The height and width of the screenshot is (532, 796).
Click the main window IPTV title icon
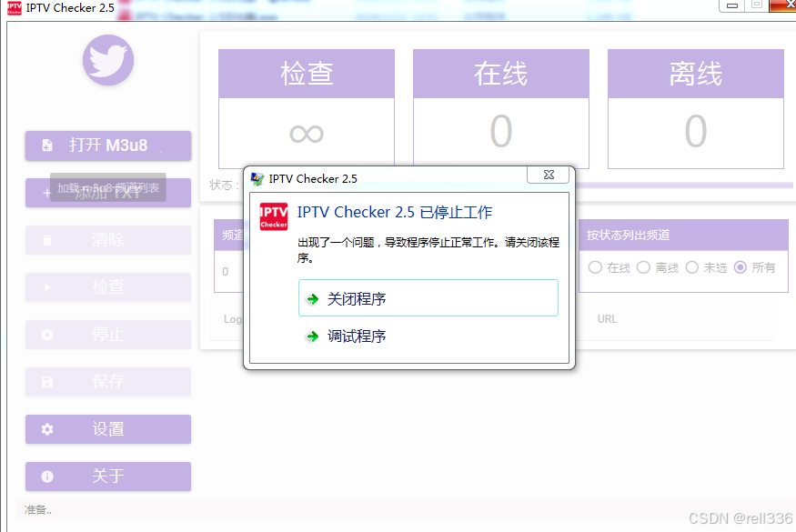click(15, 7)
